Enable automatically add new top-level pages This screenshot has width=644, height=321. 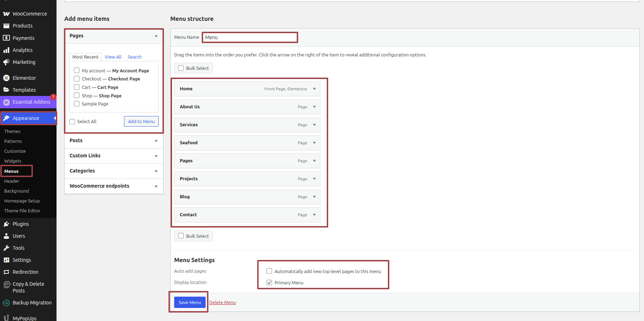pos(269,271)
